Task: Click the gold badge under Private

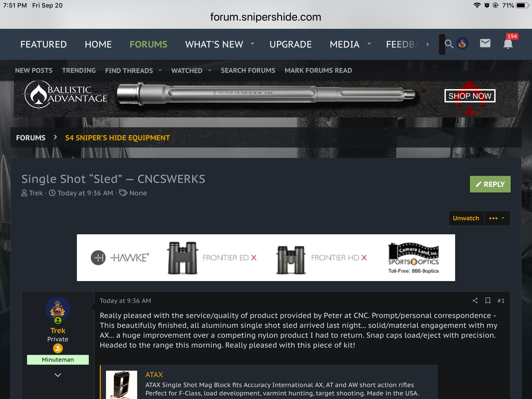Action: 58,348
